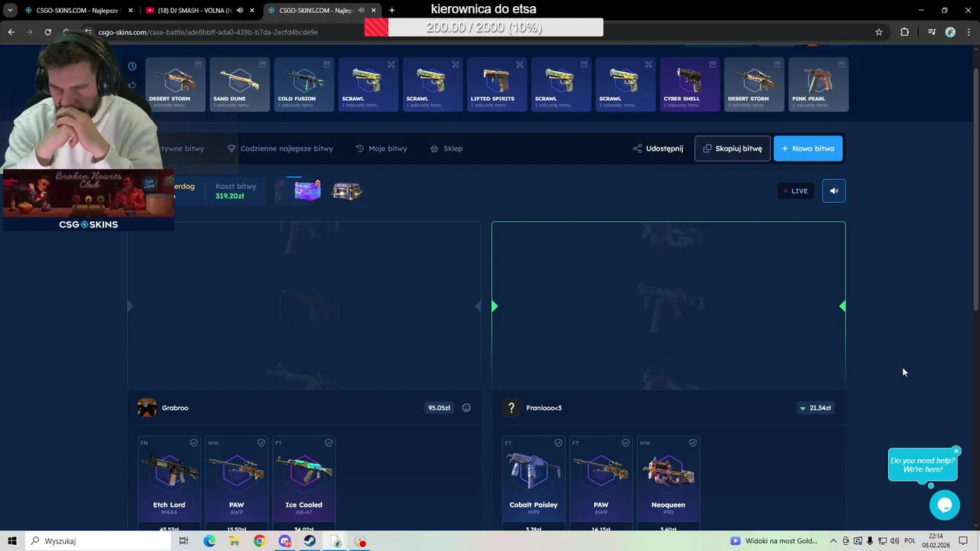The width and height of the screenshot is (980, 551).
Task: Mute the DJ SMASH YouTube tab audio
Action: [240, 11]
